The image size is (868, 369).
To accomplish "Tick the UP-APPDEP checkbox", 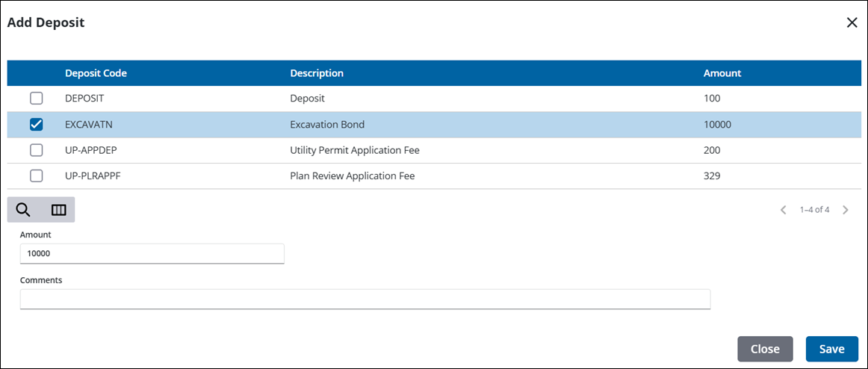I will (36, 150).
